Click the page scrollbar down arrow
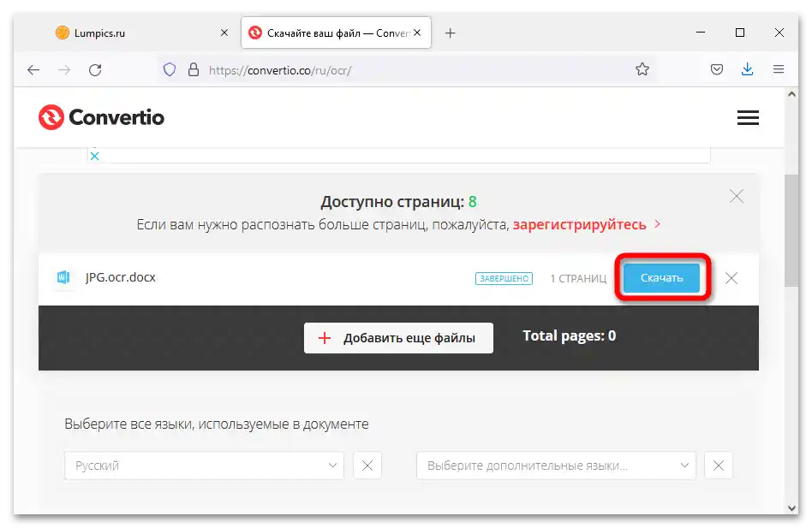Screen dimensions: 812x528 [x=791, y=507]
